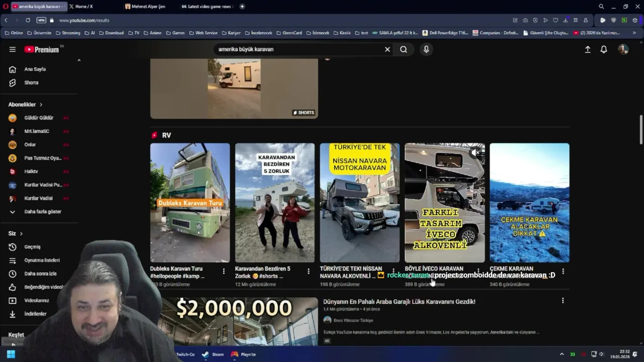Open the GreenCard bookmarks folder
This screenshot has width=644, height=362.
tap(289, 33)
